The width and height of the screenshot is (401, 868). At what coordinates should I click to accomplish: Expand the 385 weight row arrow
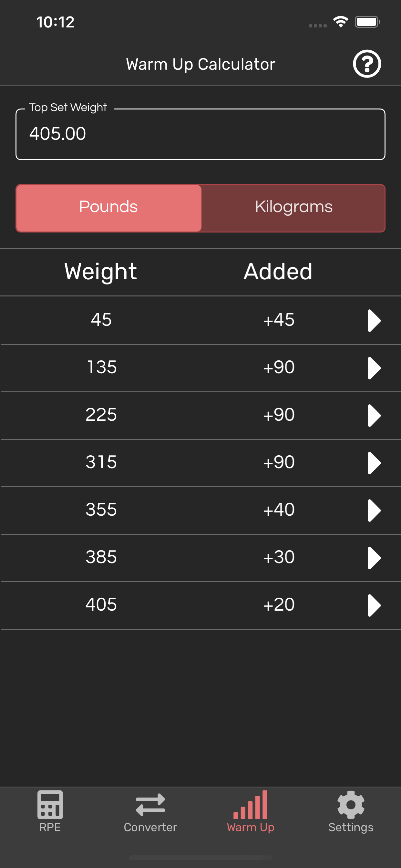point(374,558)
